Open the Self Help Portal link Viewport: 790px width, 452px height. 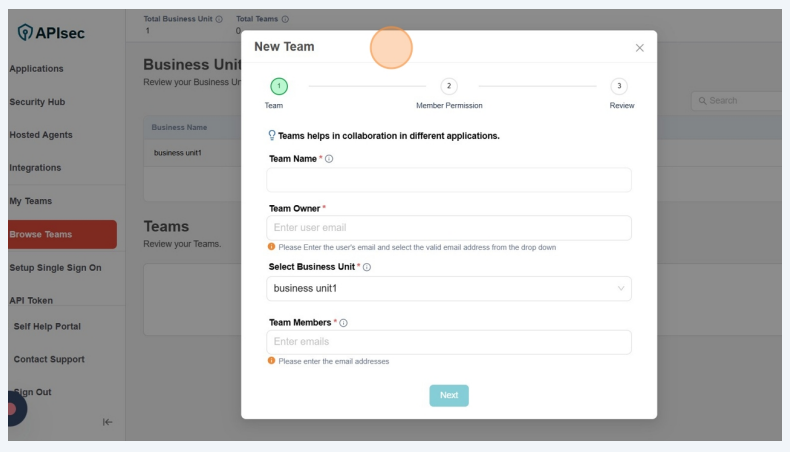click(47, 326)
